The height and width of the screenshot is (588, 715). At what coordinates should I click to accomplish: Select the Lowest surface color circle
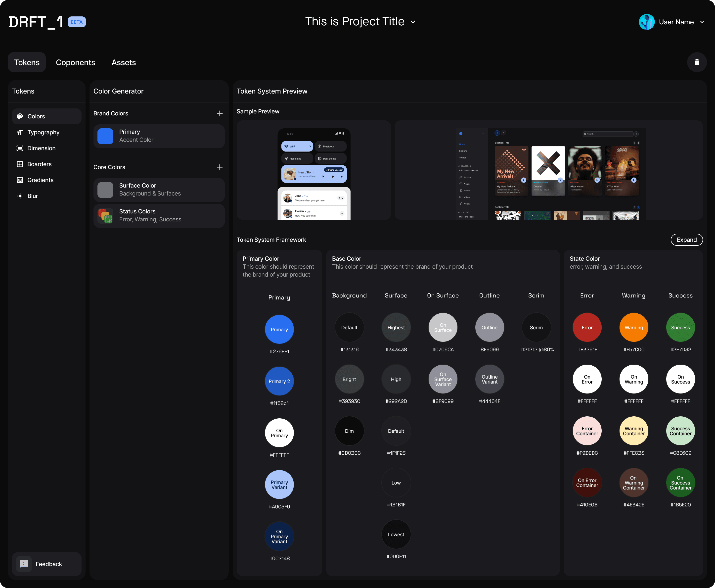point(396,535)
